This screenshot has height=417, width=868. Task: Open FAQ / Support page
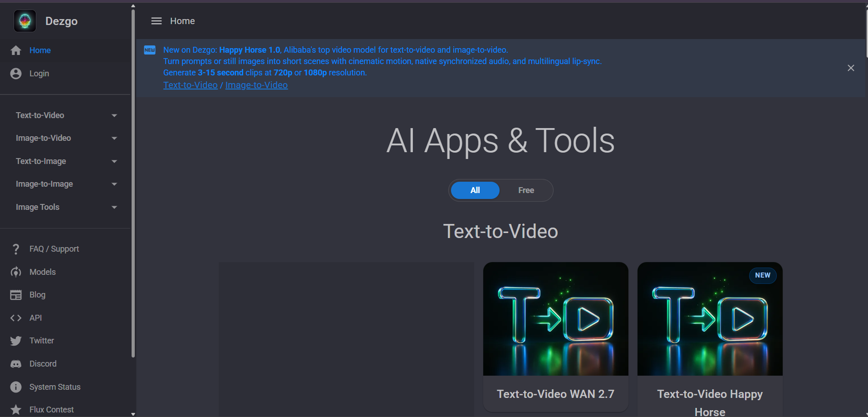(54, 249)
